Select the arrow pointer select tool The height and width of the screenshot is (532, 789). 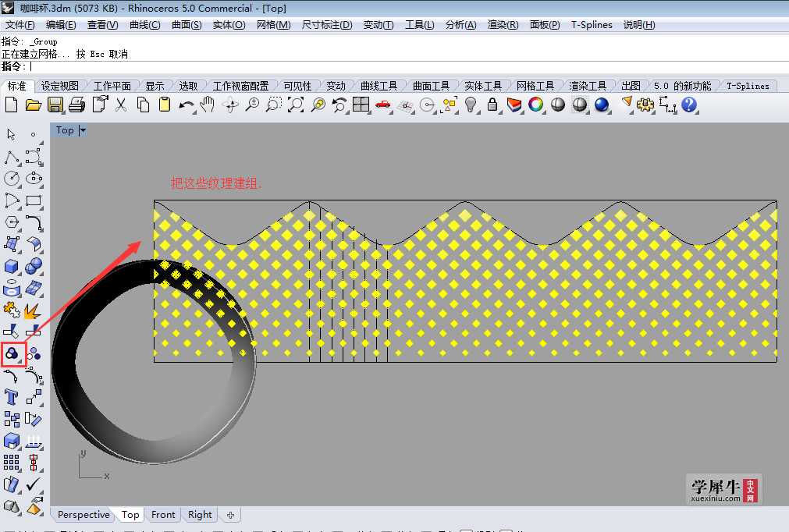pos(12,134)
